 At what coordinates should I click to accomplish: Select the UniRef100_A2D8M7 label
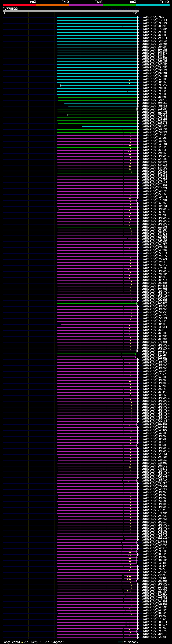click(154, 637)
